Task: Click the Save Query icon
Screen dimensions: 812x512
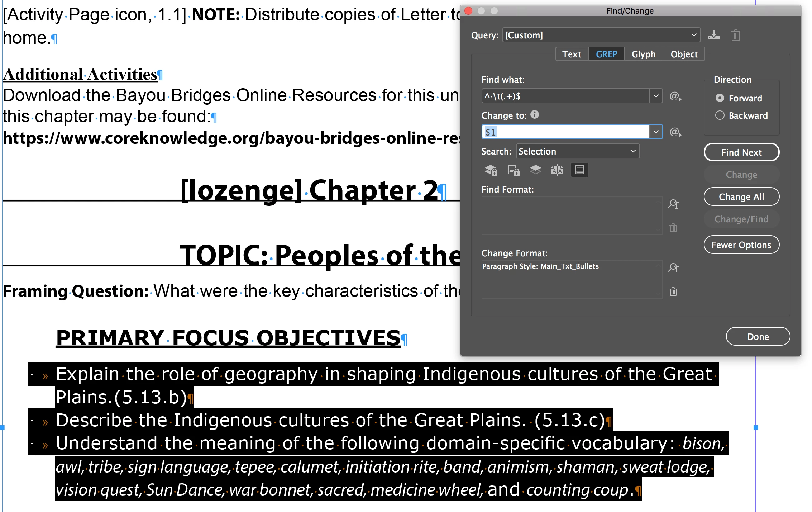Action: pos(713,35)
